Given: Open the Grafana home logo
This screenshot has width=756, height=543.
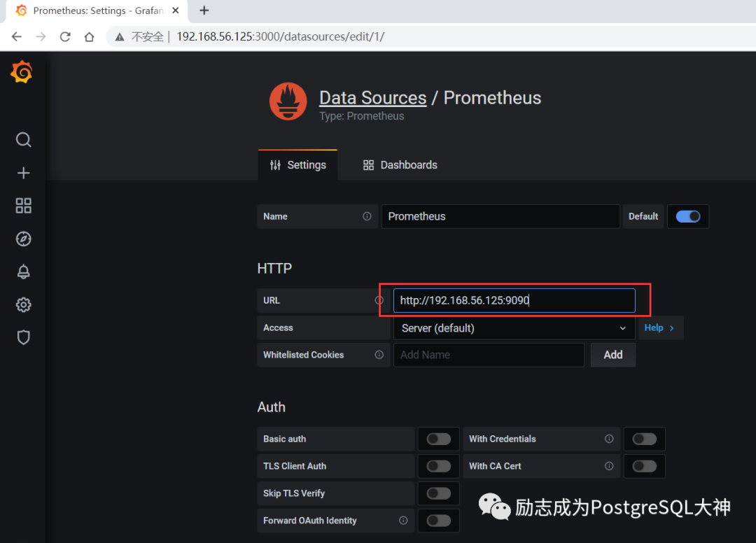Looking at the screenshot, I should coord(22,72).
